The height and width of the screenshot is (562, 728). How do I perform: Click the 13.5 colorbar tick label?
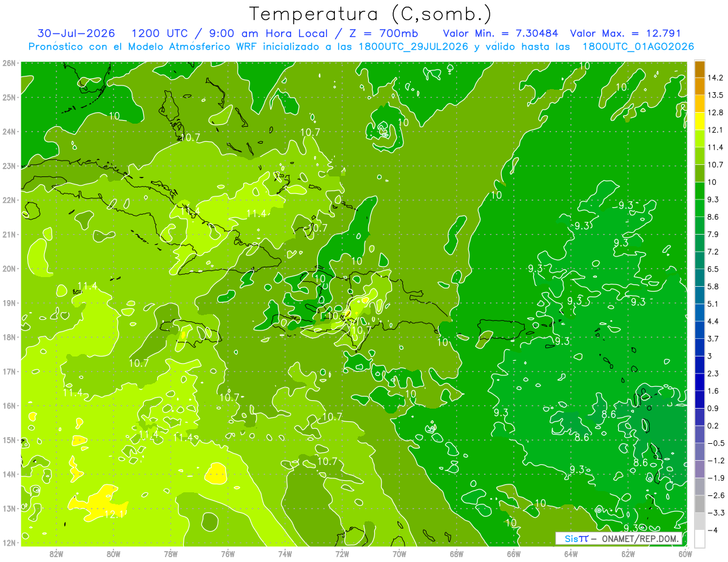click(x=715, y=95)
